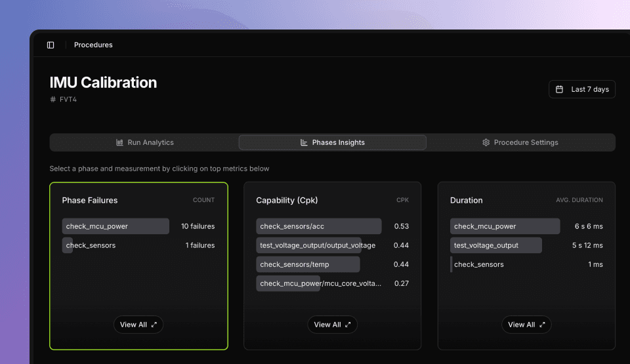This screenshot has height=364, width=630.
Task: Click the FVT4 tag under the title
Action: 68,100
